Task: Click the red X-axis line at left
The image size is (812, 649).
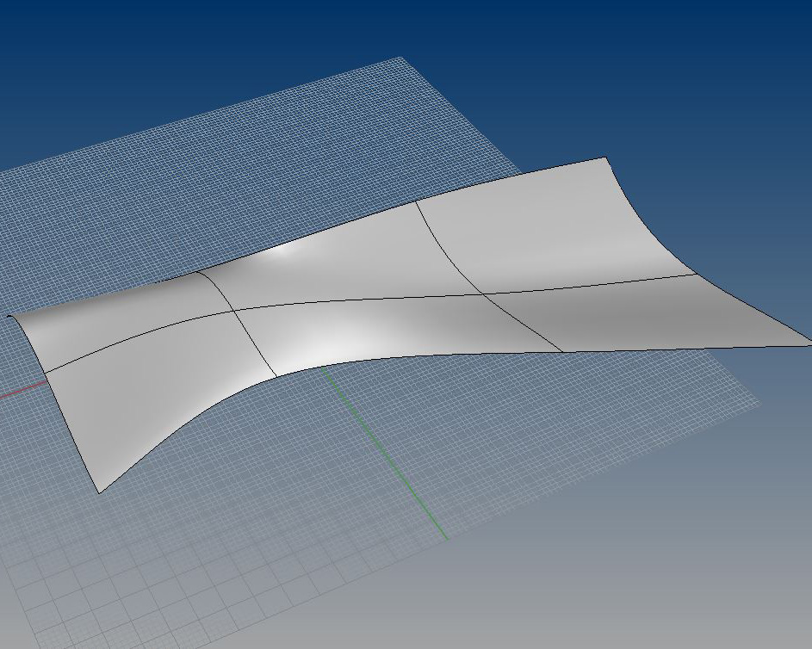Action: 22,392
